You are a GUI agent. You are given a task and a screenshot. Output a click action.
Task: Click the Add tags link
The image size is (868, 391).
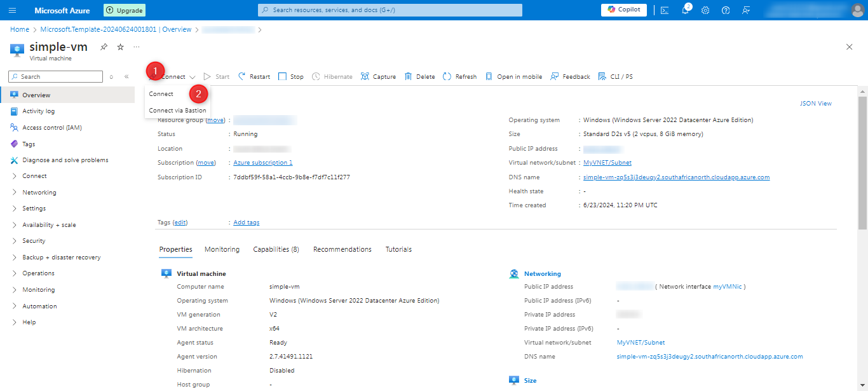click(246, 223)
